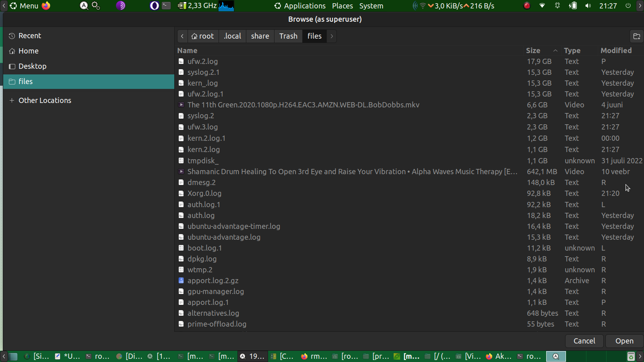
Task: Open the Places menu
Action: pos(343,6)
